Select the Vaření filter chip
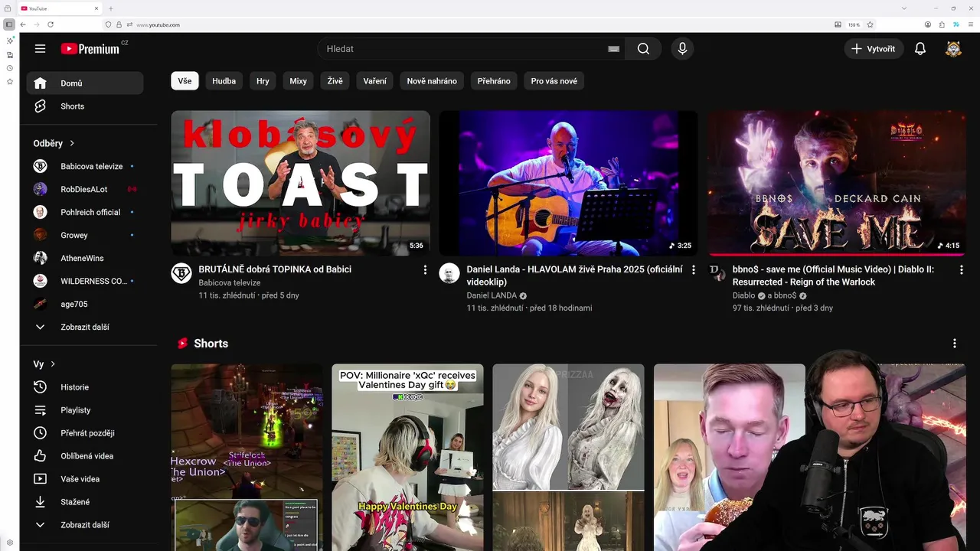Image resolution: width=980 pixels, height=551 pixels. click(x=375, y=81)
